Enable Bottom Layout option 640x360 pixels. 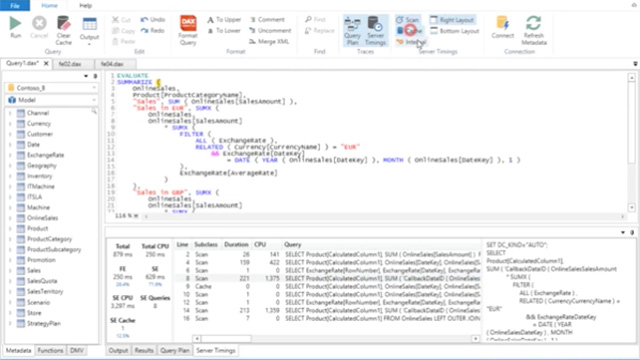click(455, 31)
